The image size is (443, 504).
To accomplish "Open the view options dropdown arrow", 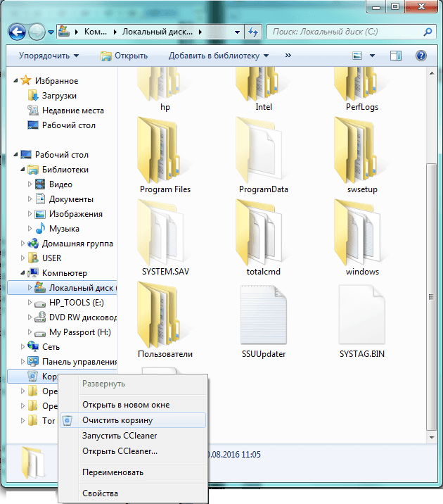I will [372, 56].
